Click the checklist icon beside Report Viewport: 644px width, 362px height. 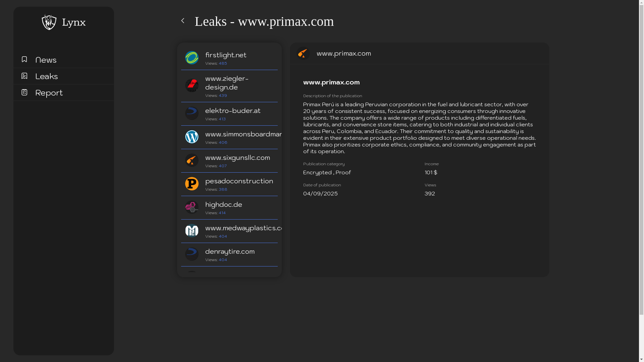pos(24,92)
